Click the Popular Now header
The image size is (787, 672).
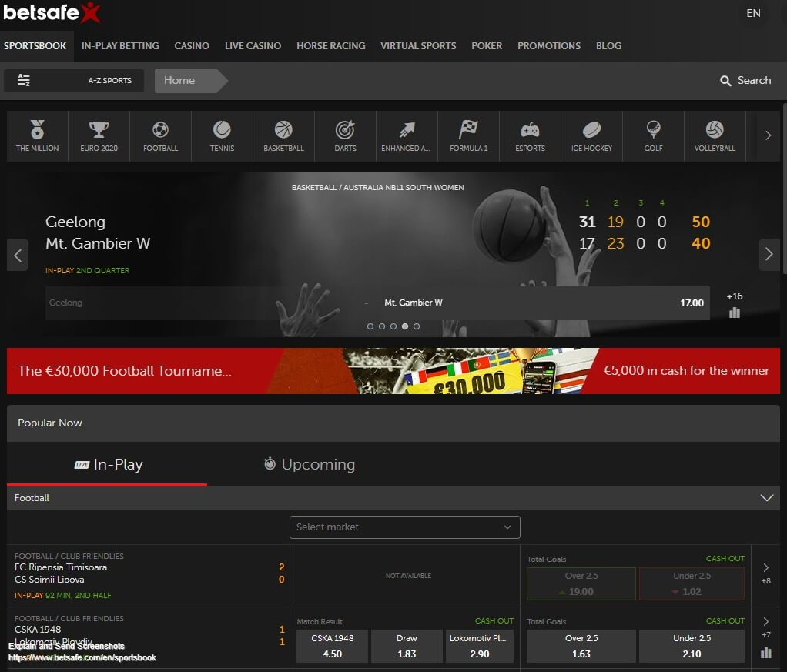point(393,423)
